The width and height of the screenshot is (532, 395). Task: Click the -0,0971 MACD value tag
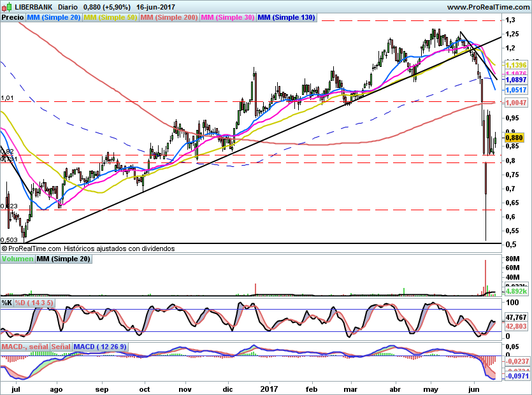[x=517, y=376]
